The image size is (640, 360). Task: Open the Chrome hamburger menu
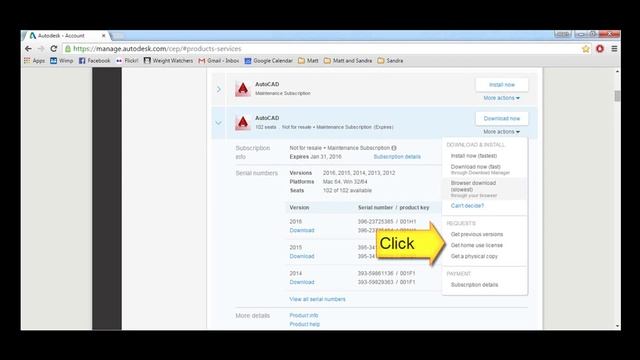coord(614,49)
